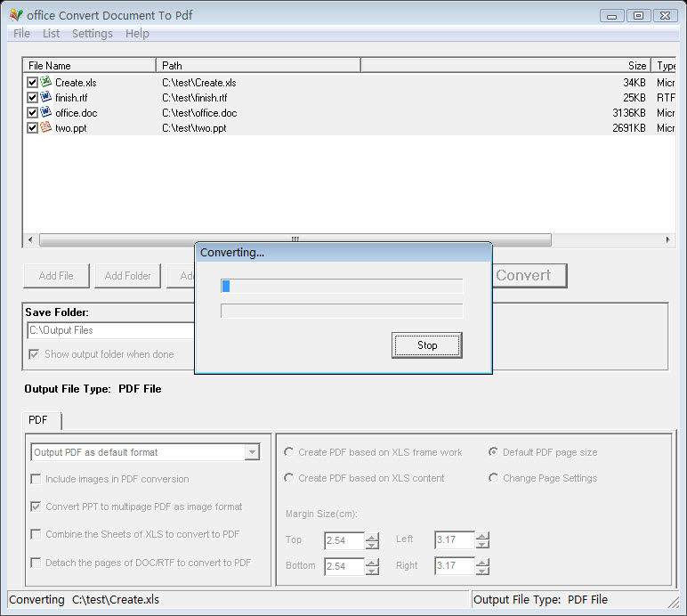Open Output PDF as default format dropdown
687x616 pixels.
pyautogui.click(x=252, y=452)
